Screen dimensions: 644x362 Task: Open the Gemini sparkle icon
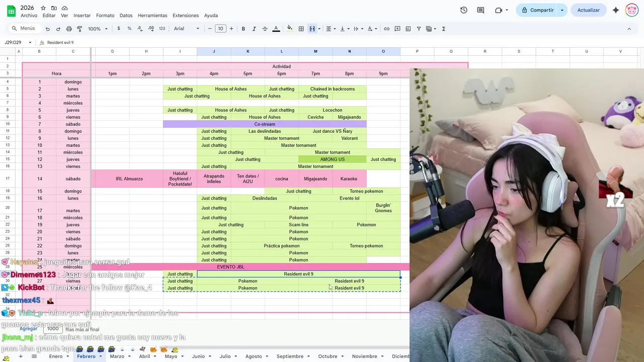coord(616,10)
